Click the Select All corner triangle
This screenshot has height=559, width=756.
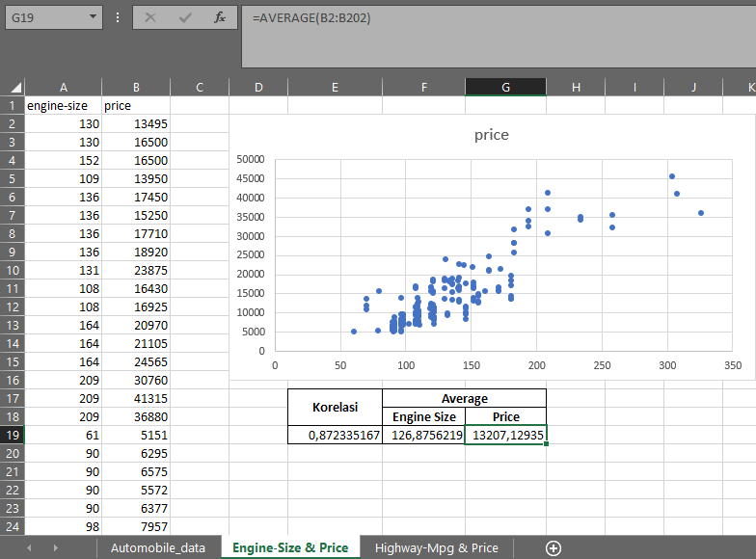(15, 87)
